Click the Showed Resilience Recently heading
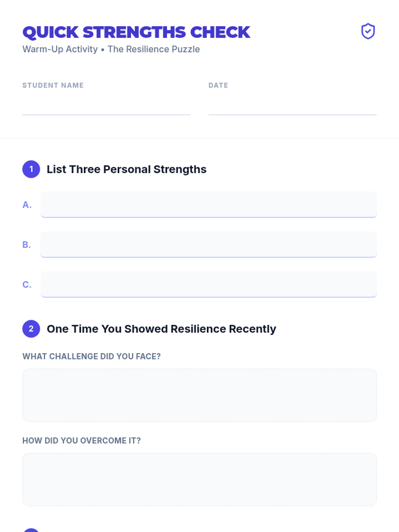The image size is (399, 532). (161, 329)
